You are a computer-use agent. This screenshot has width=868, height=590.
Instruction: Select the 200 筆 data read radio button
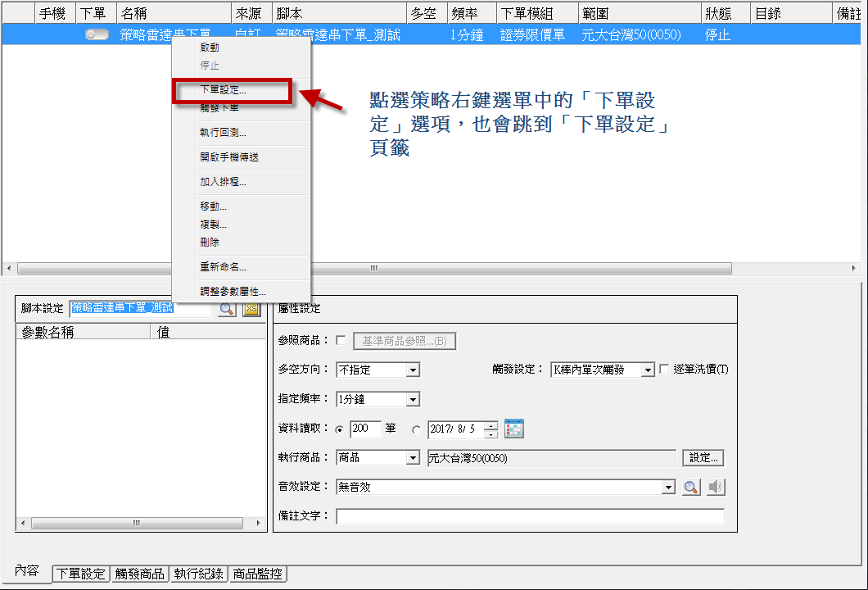pos(340,429)
